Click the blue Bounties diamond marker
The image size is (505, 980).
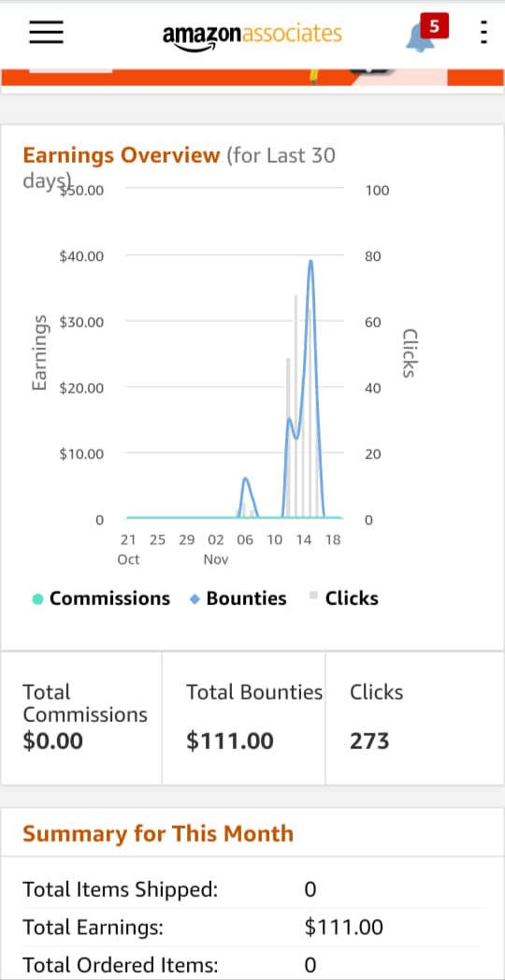(x=195, y=599)
